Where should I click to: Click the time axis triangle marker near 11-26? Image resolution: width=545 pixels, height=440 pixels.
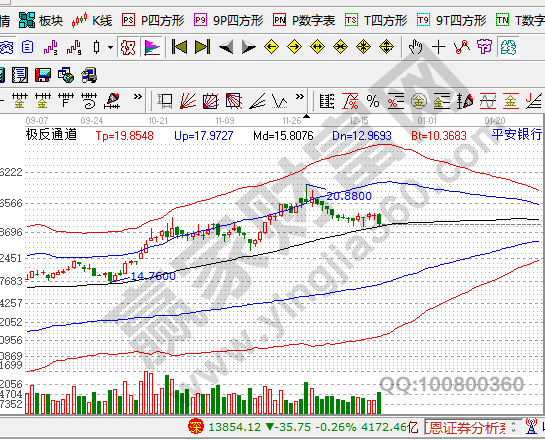pyautogui.click(x=306, y=116)
